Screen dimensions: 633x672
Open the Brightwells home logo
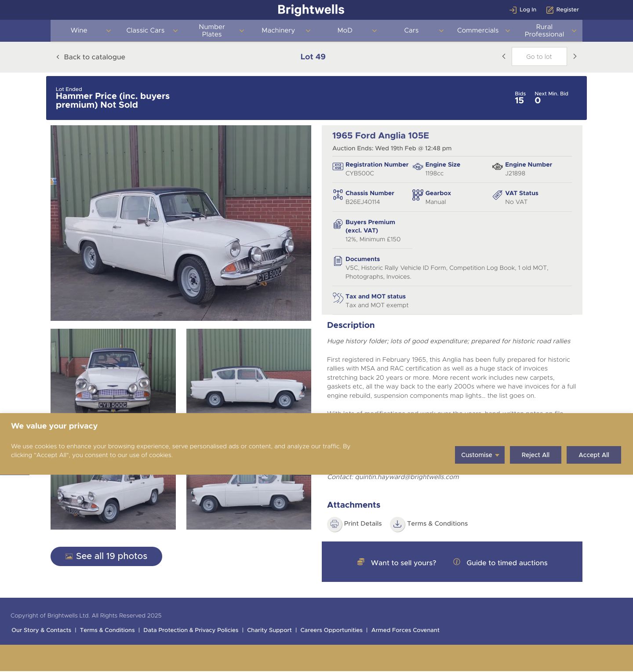pyautogui.click(x=311, y=10)
